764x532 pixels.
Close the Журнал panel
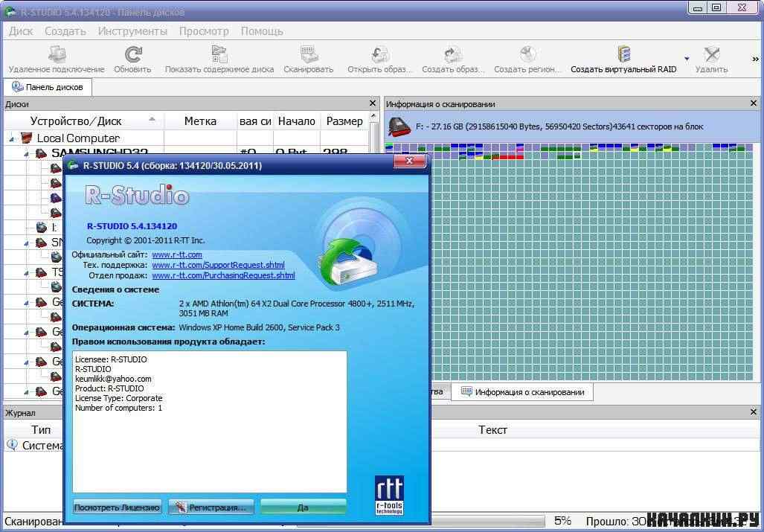click(754, 412)
